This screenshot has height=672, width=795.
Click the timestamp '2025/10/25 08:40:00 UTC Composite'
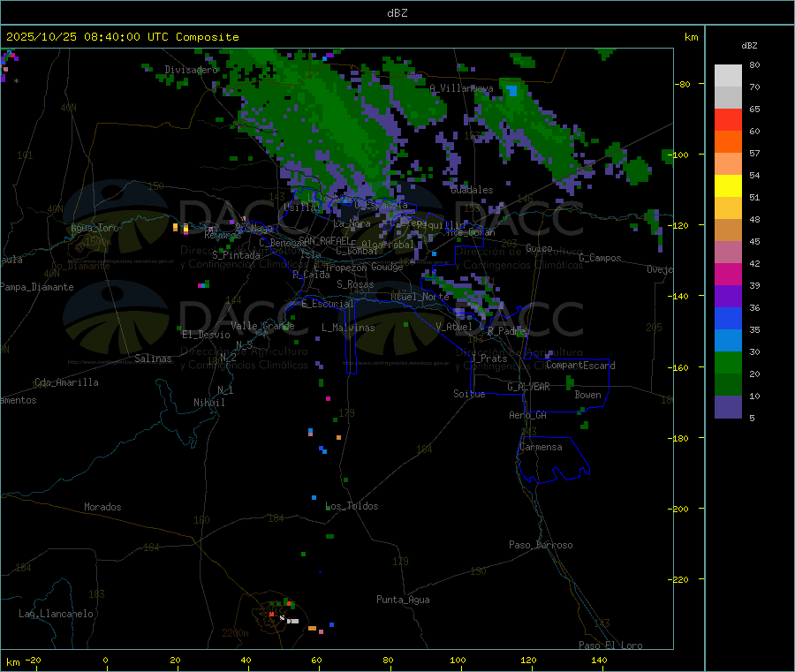(122, 37)
